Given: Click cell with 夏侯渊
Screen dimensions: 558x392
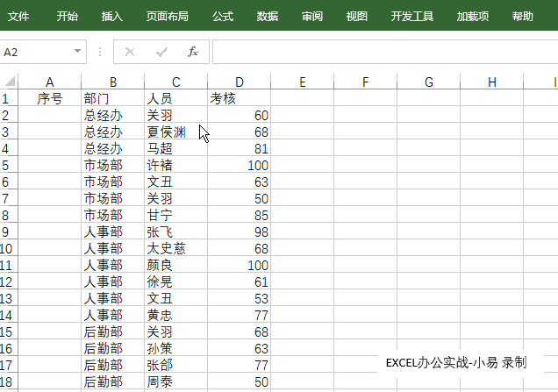Looking at the screenshot, I should [175, 132].
